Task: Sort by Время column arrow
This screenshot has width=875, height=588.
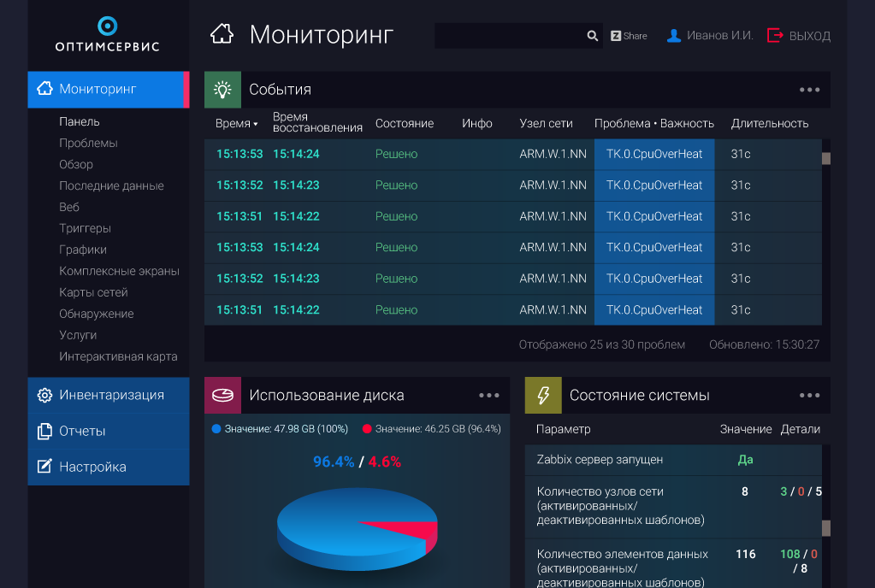Action: [256, 124]
